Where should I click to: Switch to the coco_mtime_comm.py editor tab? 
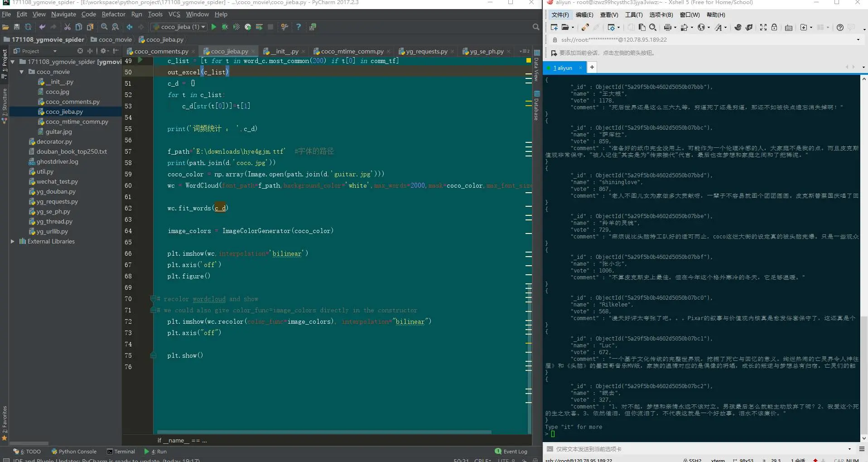click(352, 51)
